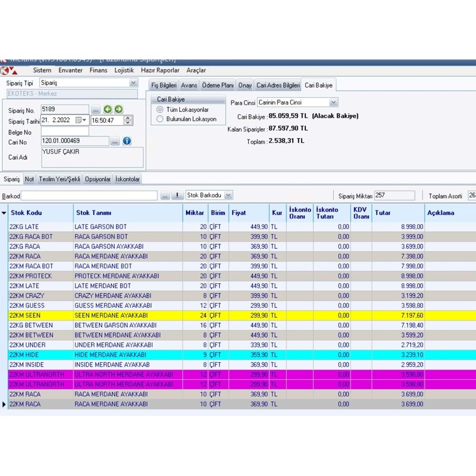This screenshot has height=476, width=476.
Task: Open the Sistem menu
Action: pyautogui.click(x=42, y=70)
